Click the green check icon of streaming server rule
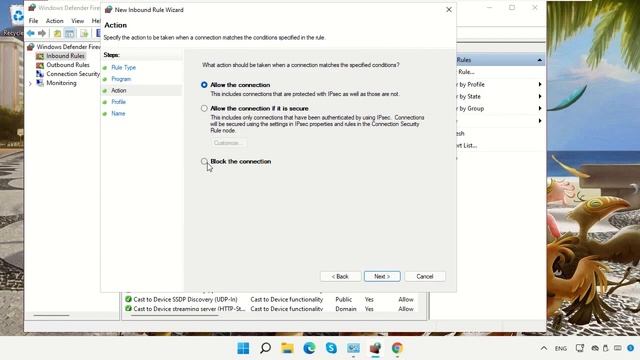 128,309
